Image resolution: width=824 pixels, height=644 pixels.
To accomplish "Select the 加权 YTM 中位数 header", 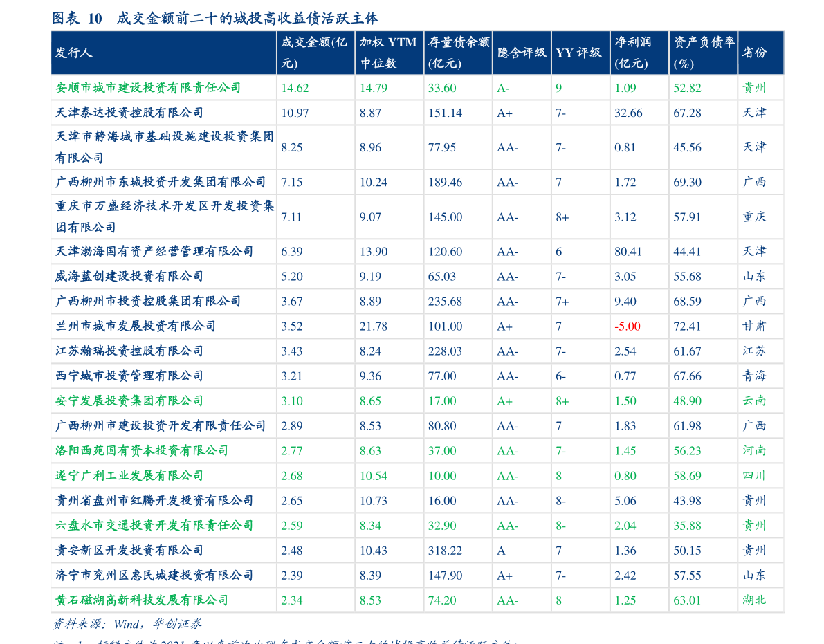I will coord(387,53).
